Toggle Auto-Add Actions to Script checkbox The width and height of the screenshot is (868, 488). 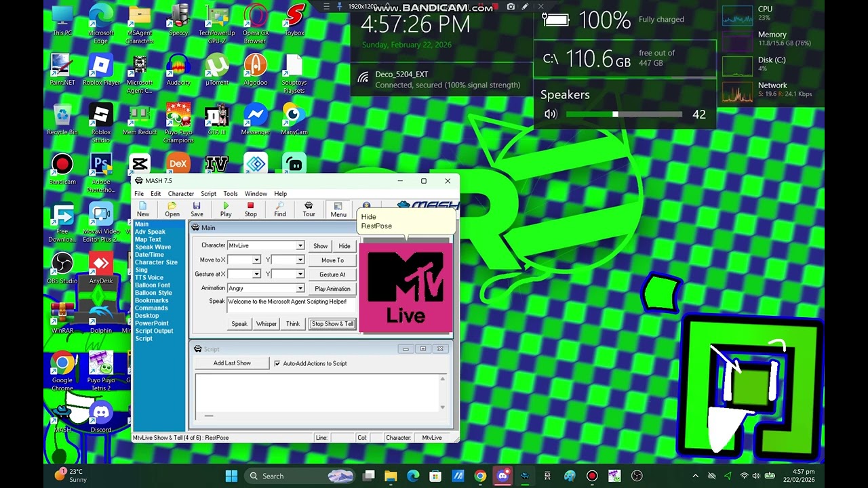tap(277, 364)
